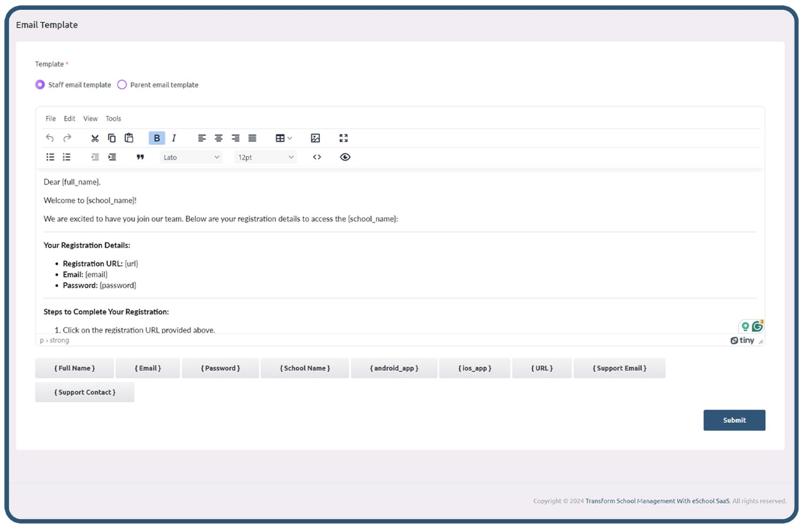
Task: Select Staff email template radio button
Action: (40, 85)
